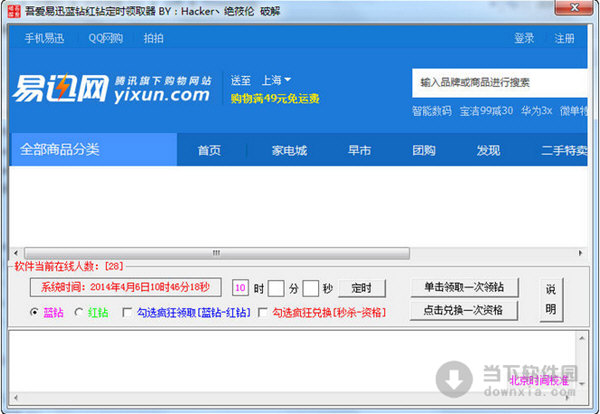The width and height of the screenshot is (600, 414).
Task: Select the 蓝钻 radio button
Action: point(34,313)
